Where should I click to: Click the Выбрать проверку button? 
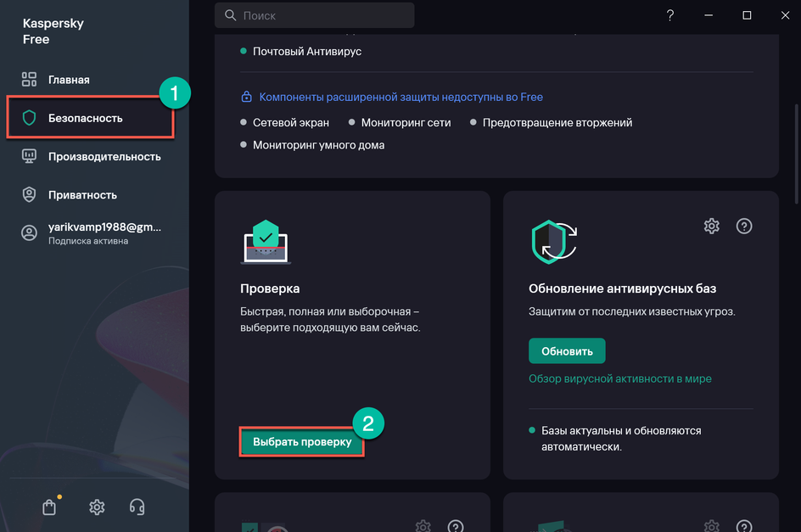pos(302,442)
